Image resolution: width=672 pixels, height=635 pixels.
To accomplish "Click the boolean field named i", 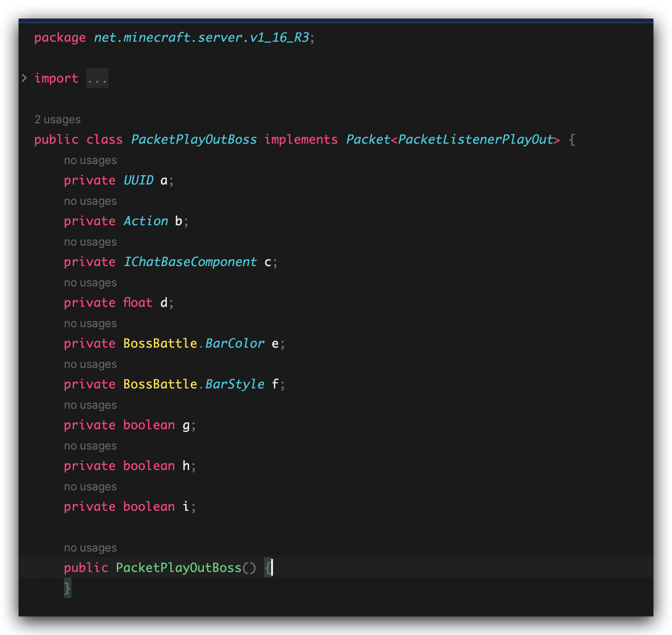I will click(x=186, y=507).
